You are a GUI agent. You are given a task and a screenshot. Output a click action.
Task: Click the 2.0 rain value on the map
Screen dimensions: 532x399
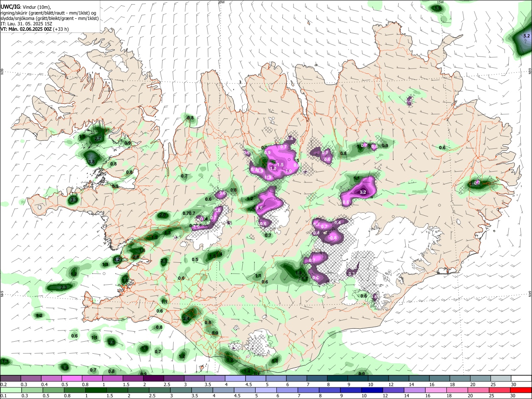coord(163,215)
